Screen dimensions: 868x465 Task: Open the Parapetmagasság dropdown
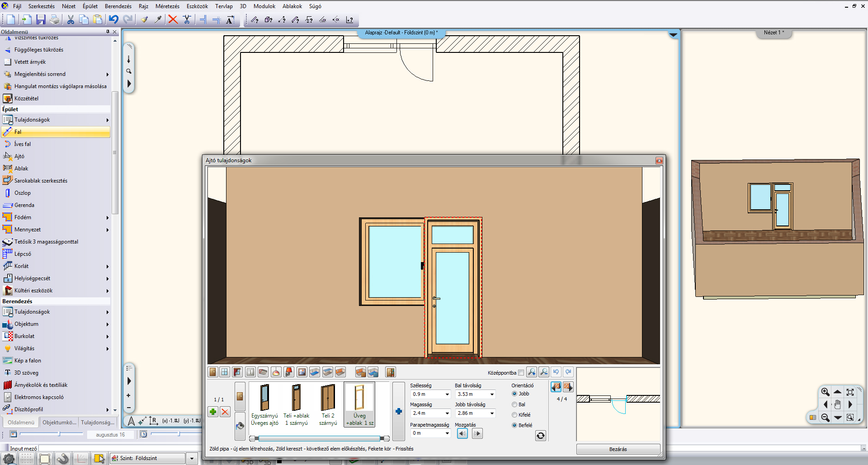point(447,433)
